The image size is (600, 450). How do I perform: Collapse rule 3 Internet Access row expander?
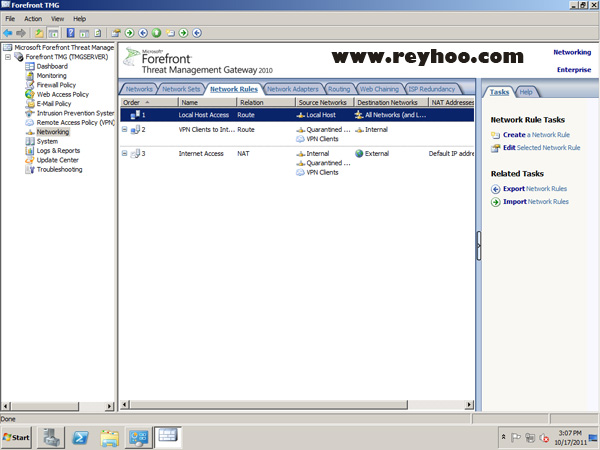pyautogui.click(x=124, y=153)
